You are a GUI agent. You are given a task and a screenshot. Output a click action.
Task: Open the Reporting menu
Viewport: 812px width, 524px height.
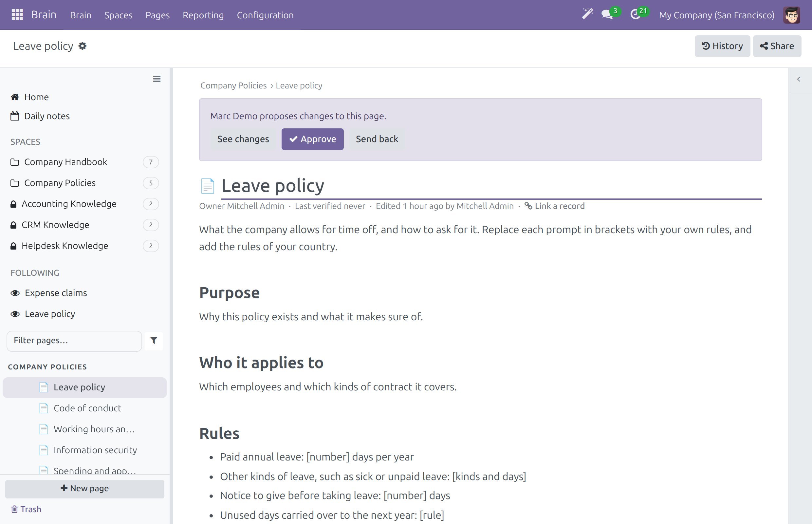pos(203,15)
